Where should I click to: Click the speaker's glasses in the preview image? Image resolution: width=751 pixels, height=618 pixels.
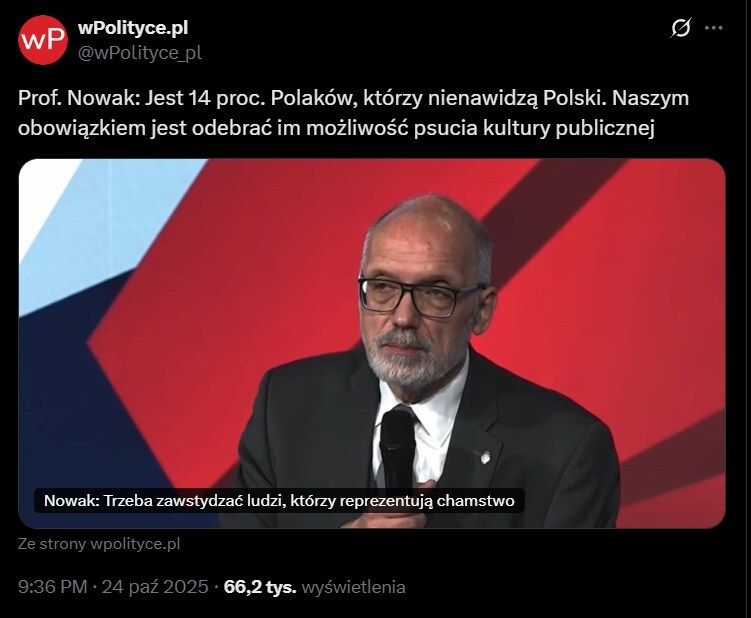point(418,297)
